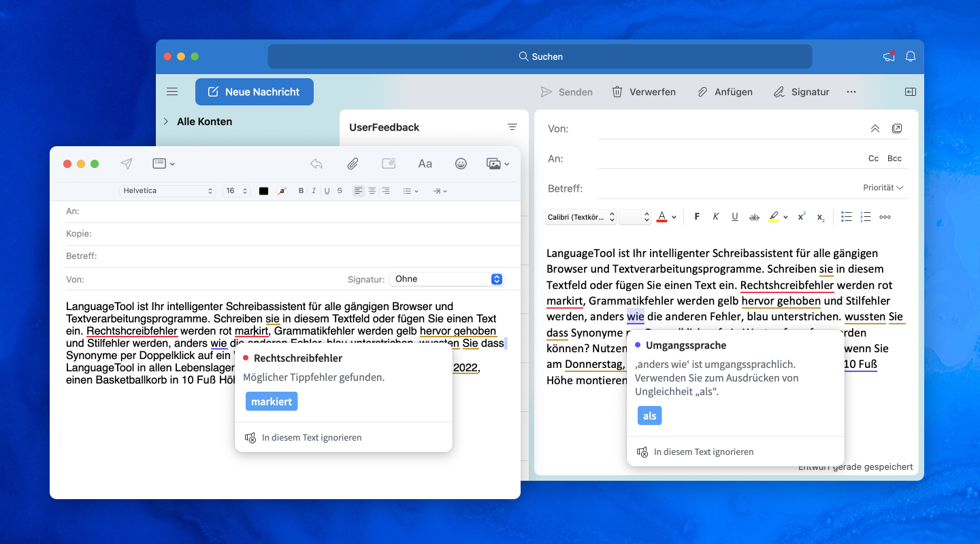Attach a file using the Mail paperclip

point(353,163)
